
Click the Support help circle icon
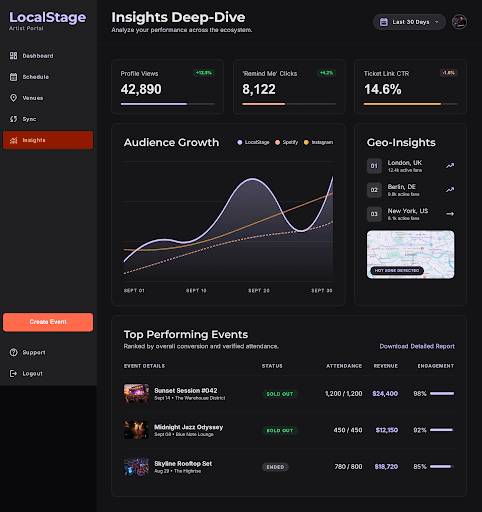[13, 352]
